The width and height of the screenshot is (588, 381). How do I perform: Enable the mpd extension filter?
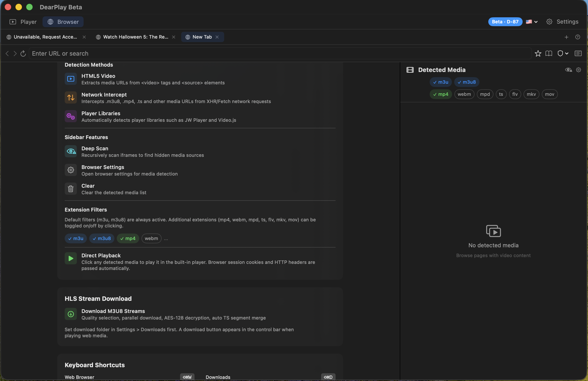[x=485, y=94]
